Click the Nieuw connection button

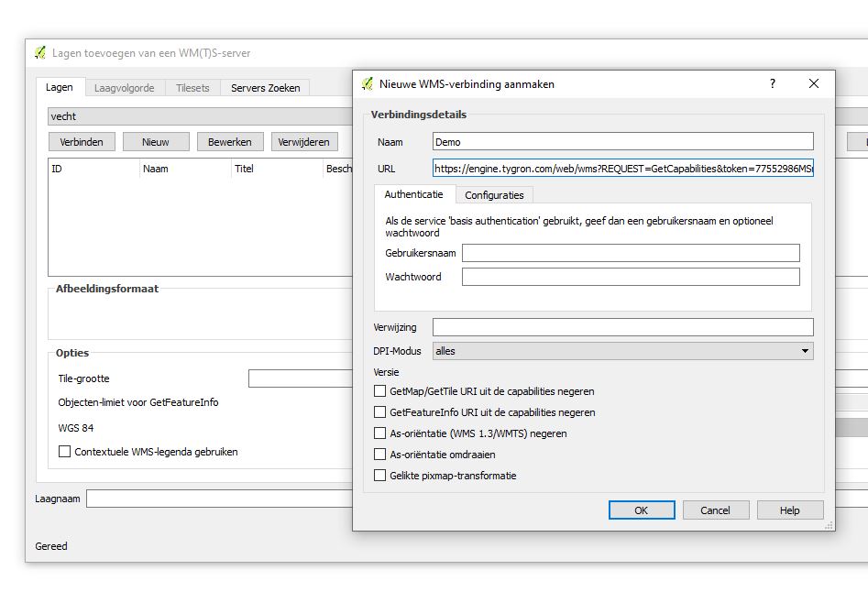(x=155, y=142)
